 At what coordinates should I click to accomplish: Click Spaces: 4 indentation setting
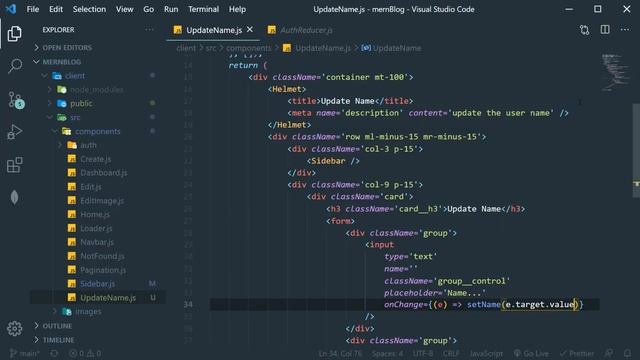tap(387, 353)
